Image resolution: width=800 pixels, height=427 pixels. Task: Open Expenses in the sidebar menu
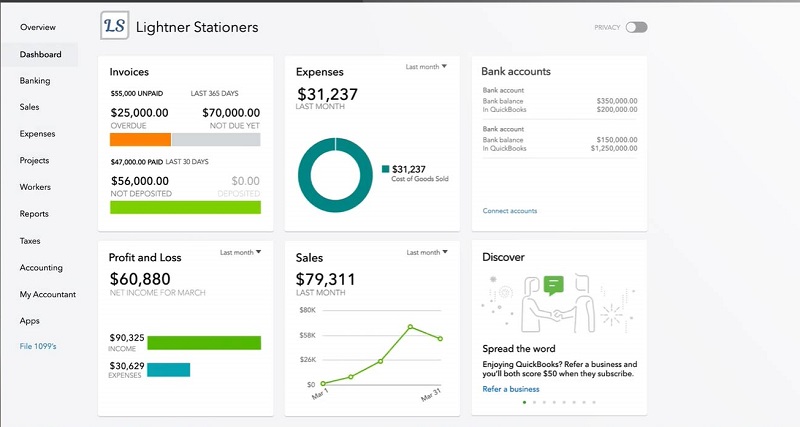click(x=37, y=134)
